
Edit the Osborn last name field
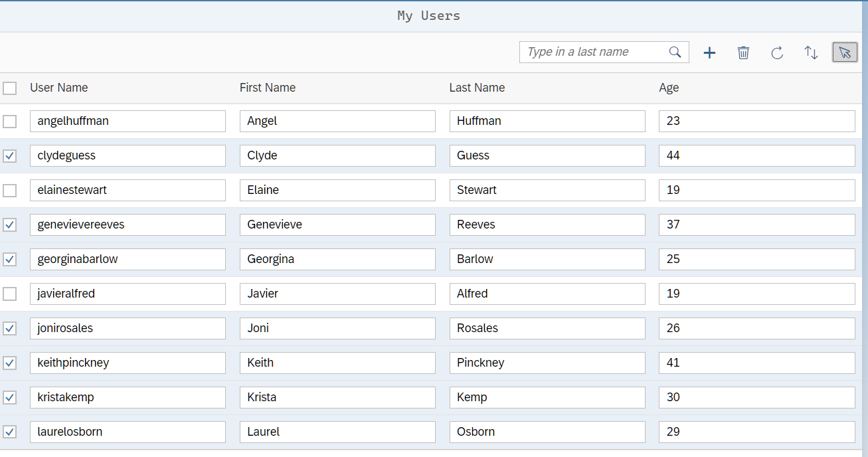point(547,432)
